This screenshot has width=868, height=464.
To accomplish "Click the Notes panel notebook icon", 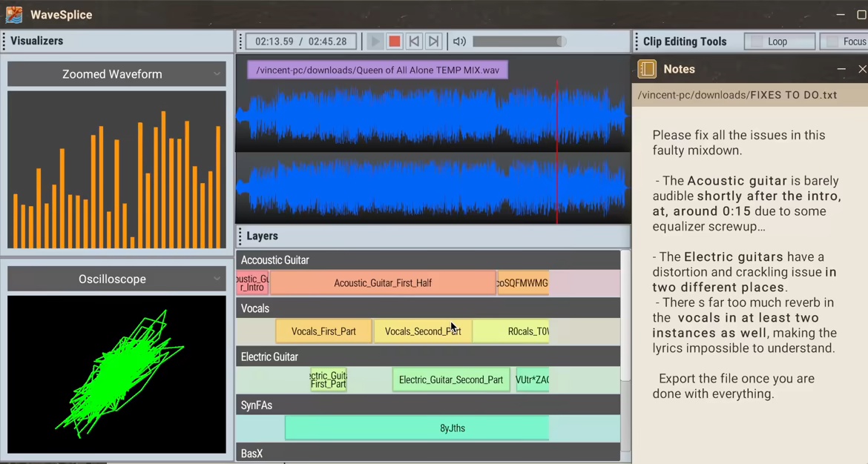I will (647, 69).
